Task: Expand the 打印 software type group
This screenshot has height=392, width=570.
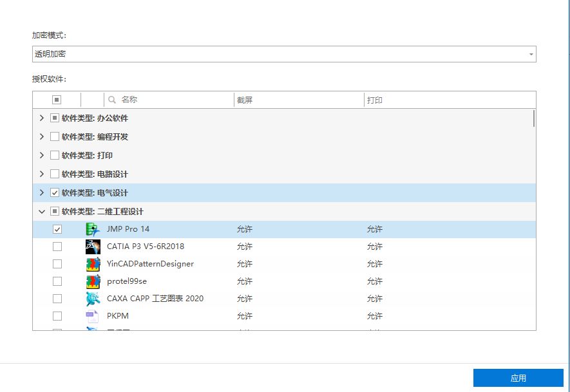Action: pyautogui.click(x=42, y=156)
